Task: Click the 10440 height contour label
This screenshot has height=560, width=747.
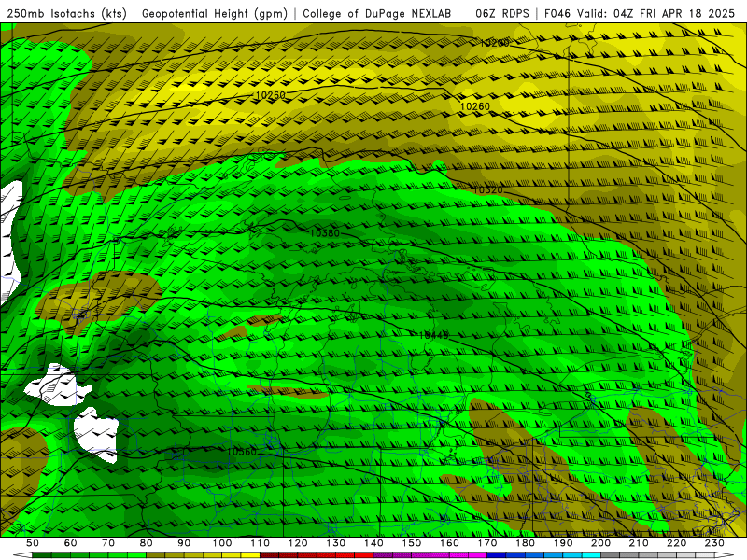Action: (433, 335)
